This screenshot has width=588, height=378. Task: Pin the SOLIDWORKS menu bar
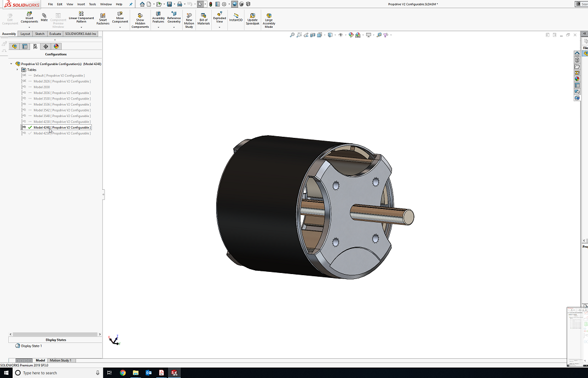pyautogui.click(x=131, y=4)
